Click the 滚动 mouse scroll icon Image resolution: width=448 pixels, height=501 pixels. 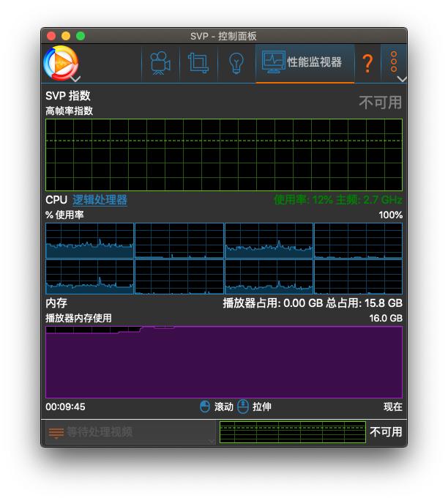click(x=205, y=407)
